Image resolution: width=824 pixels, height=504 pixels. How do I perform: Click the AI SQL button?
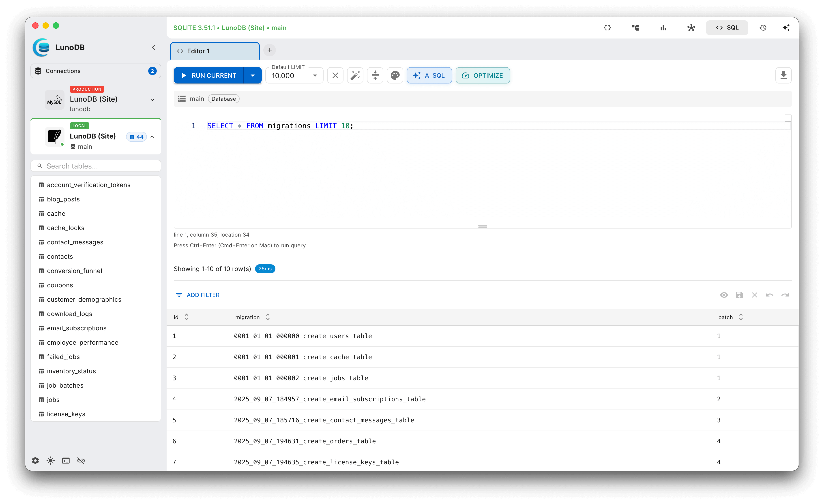click(429, 76)
